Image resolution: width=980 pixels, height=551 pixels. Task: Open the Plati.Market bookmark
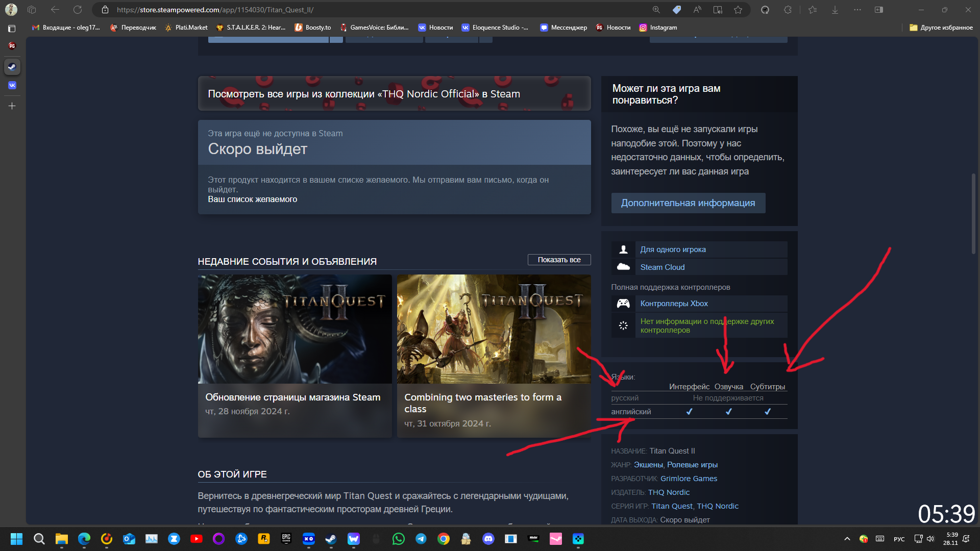point(186,28)
